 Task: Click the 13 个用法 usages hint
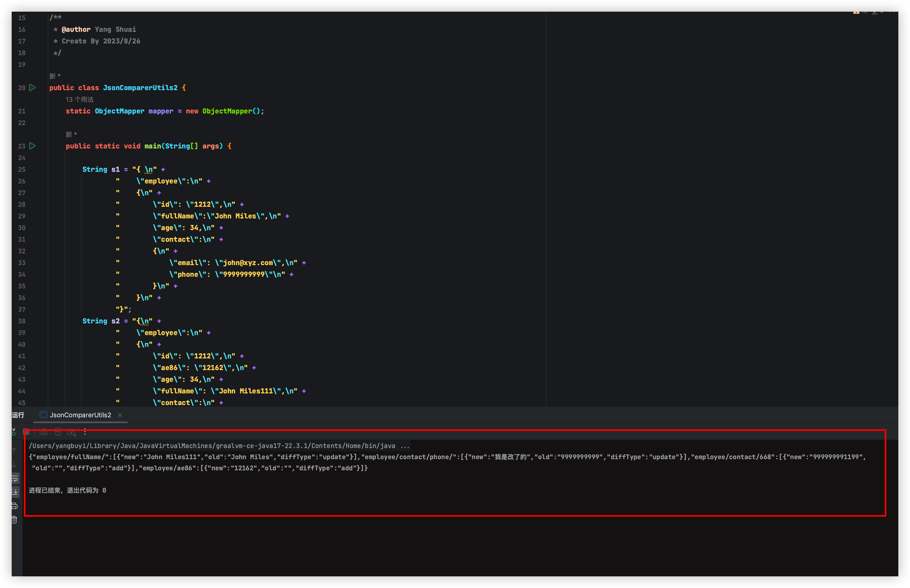tap(80, 100)
